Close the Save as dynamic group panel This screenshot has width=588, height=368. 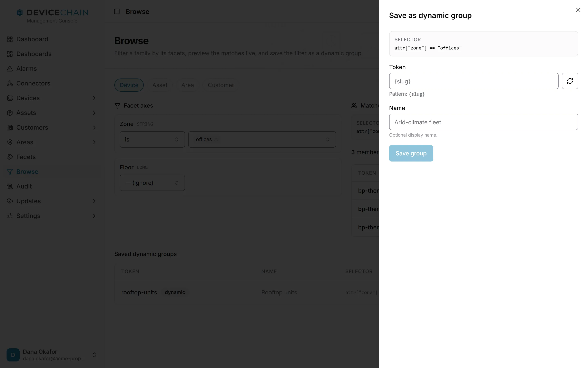578,10
